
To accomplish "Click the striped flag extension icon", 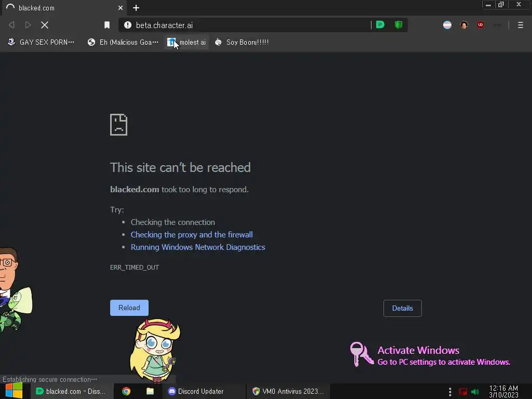I will point(447,25).
